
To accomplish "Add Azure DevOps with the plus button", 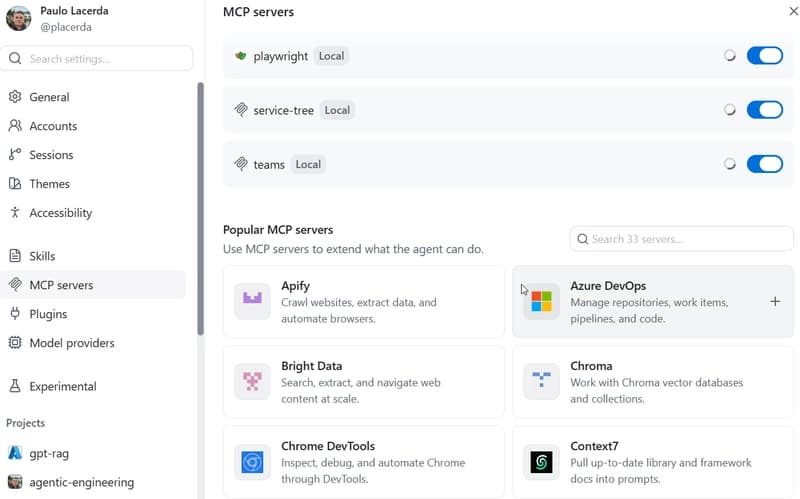I will point(775,302).
